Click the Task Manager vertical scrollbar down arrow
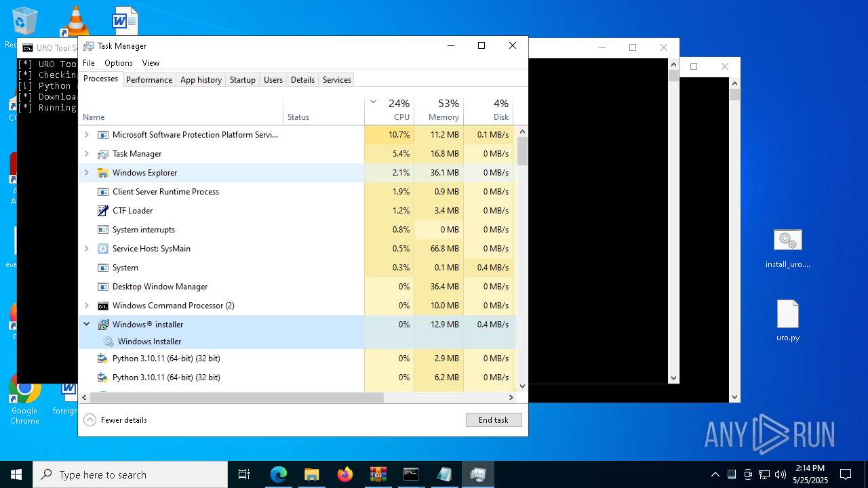The width and height of the screenshot is (868, 488). tap(522, 386)
